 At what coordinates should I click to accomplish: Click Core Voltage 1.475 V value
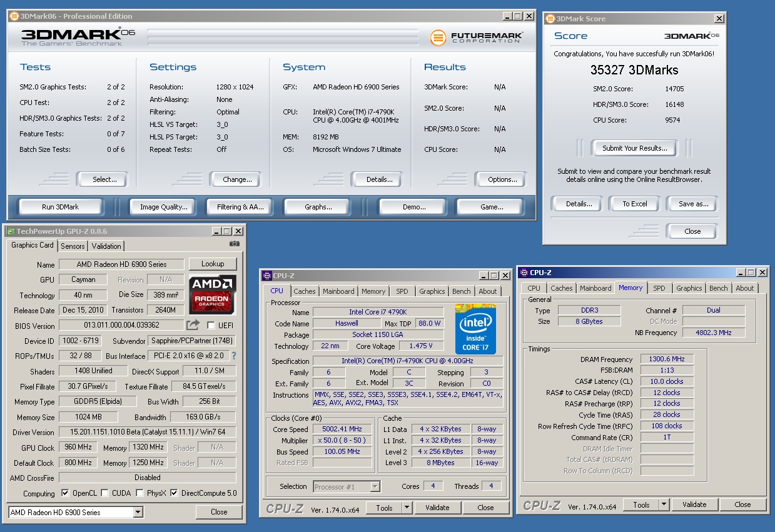point(422,346)
